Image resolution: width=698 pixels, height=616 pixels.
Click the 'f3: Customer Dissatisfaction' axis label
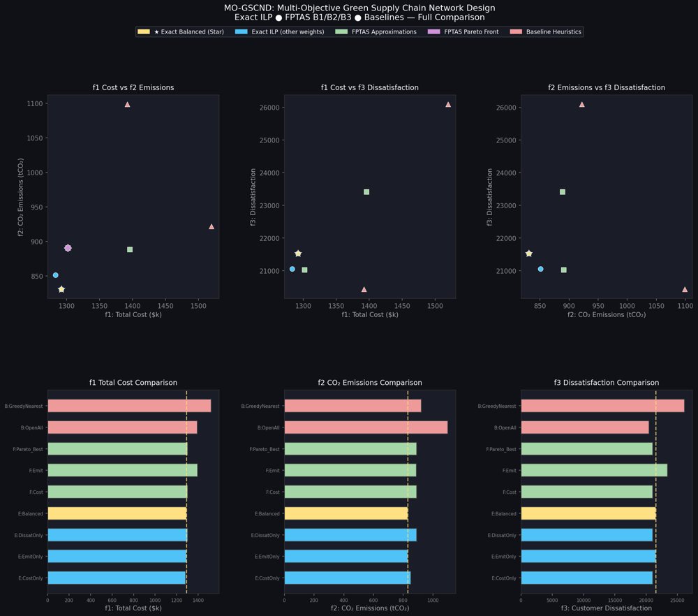tap(607, 608)
